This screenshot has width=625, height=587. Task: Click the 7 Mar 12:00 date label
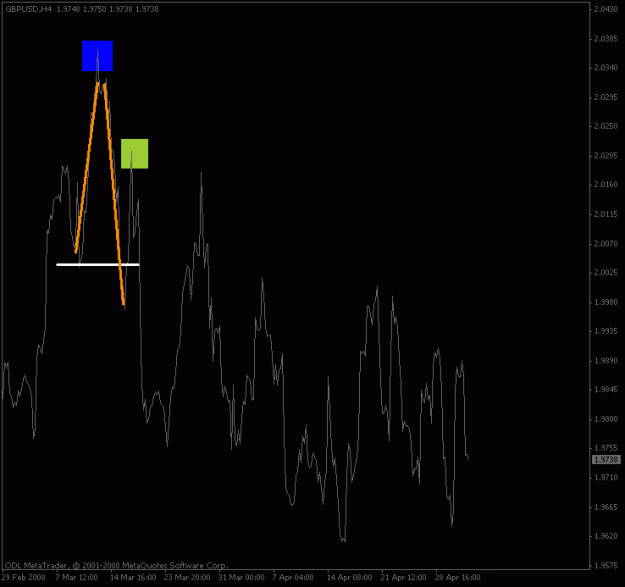coord(77,577)
